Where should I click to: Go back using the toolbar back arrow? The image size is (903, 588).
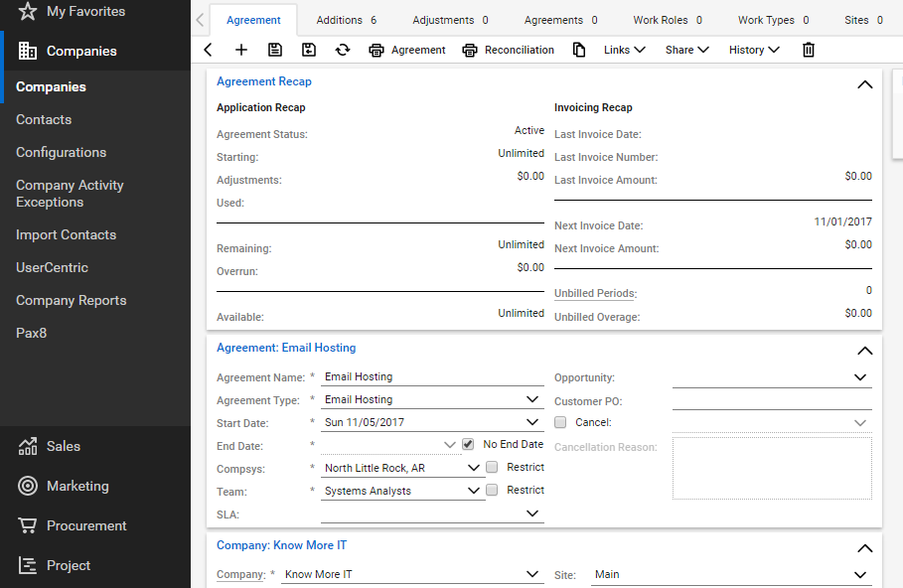click(208, 50)
